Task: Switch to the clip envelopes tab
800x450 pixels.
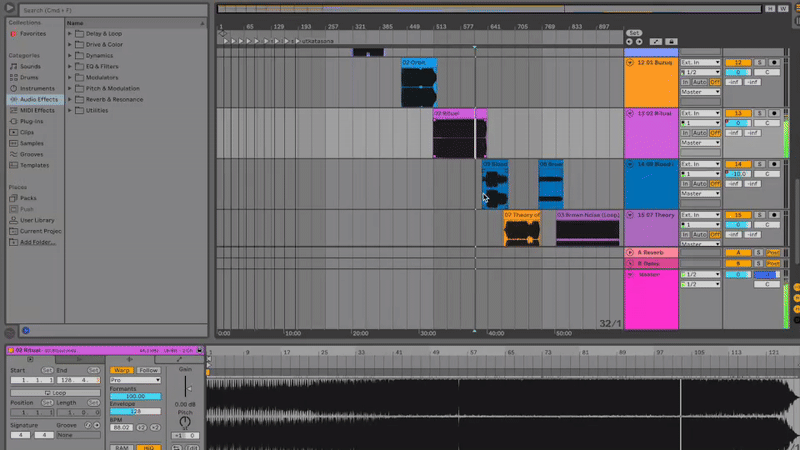Action: (x=179, y=360)
